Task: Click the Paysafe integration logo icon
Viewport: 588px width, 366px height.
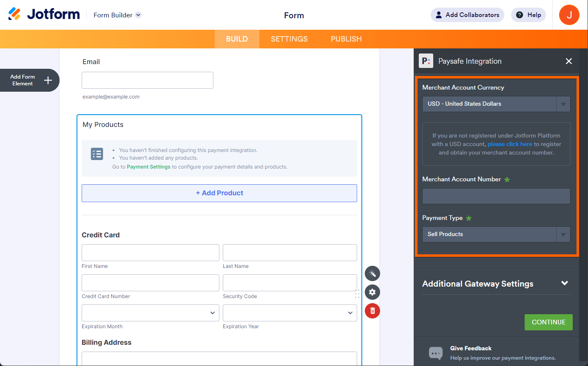Action: (x=426, y=61)
